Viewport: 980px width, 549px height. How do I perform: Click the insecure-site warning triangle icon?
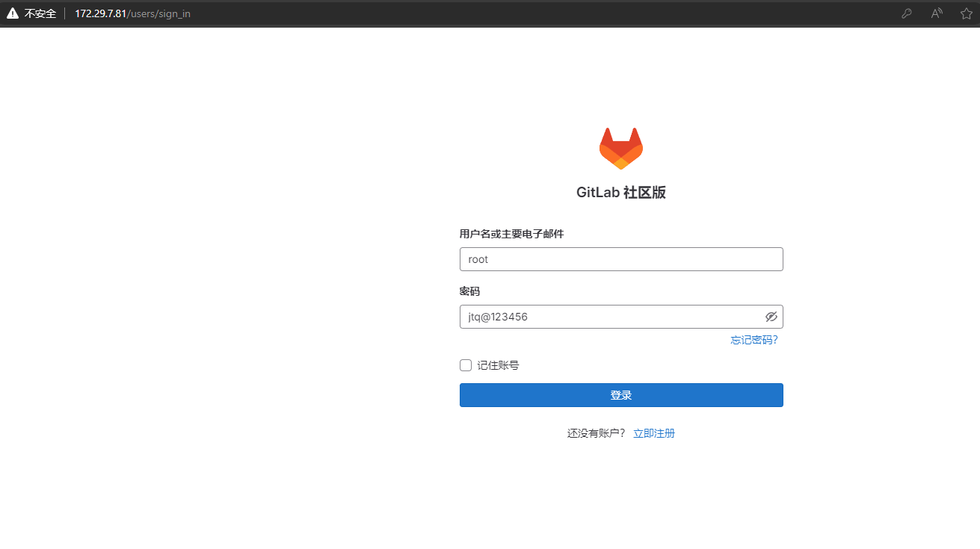point(13,13)
